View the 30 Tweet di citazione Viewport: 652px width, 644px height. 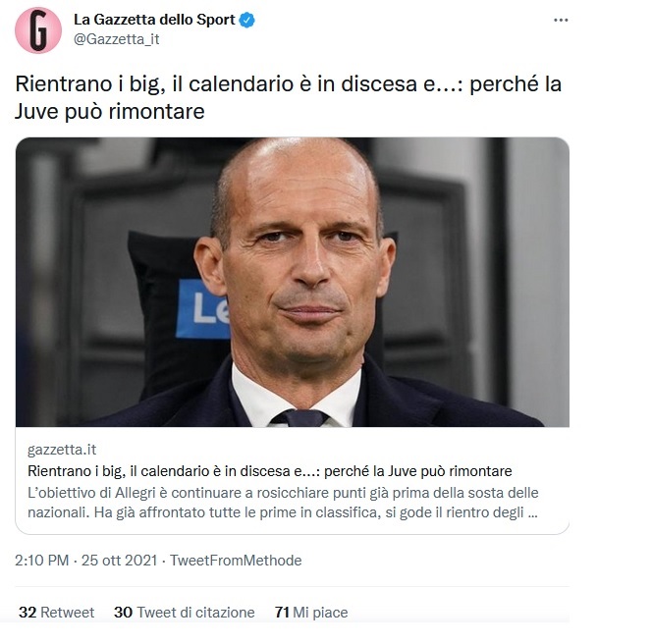tap(185, 612)
